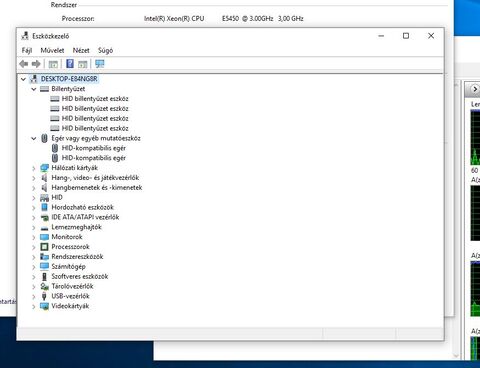
Task: Maximize the Eszközkezelő window
Action: click(x=406, y=36)
